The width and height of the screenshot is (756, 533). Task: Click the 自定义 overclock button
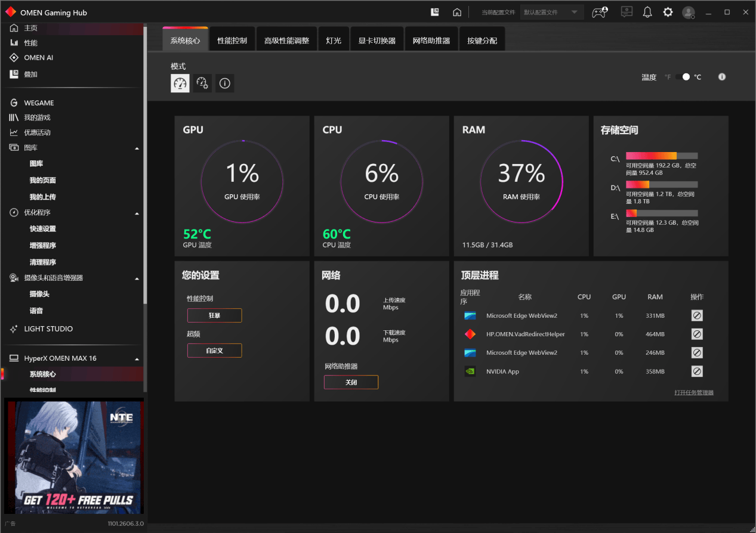(x=215, y=351)
